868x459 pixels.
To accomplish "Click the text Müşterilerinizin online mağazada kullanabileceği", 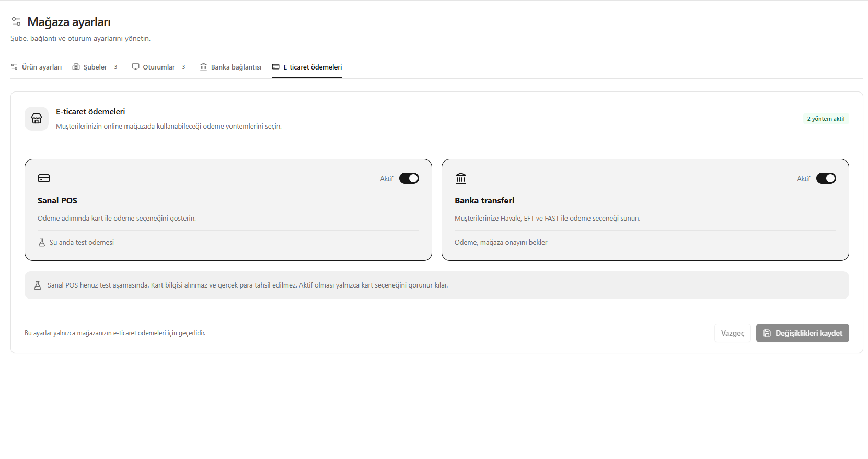I will 169,127.
